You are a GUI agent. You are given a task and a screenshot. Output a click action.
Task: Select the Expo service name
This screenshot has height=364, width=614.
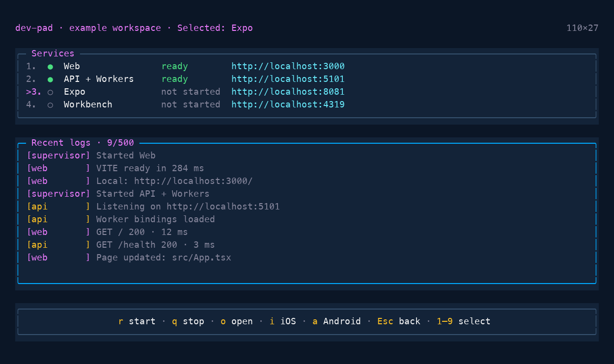point(75,92)
